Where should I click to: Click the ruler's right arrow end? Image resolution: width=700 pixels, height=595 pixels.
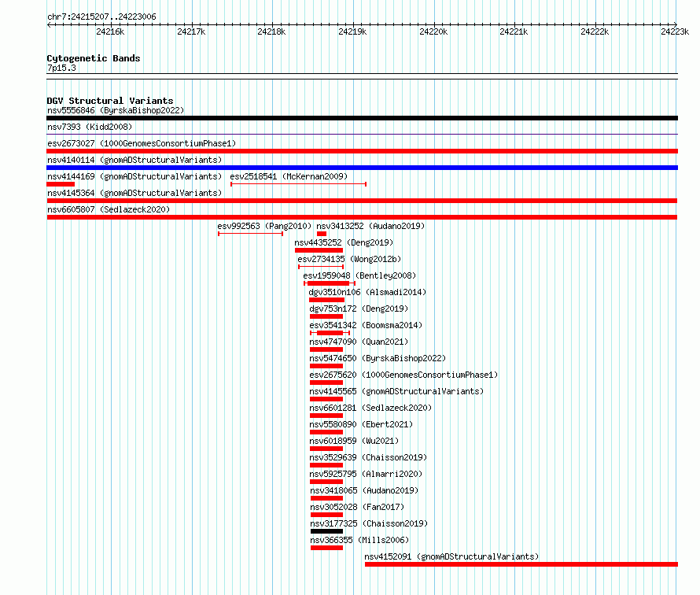click(x=676, y=24)
